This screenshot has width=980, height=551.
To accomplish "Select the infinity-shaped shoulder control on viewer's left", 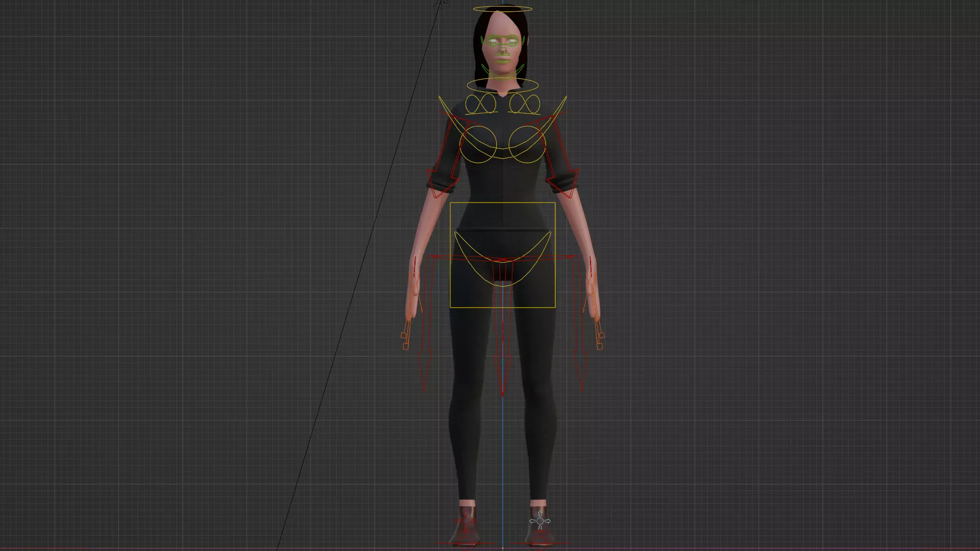I will click(481, 104).
